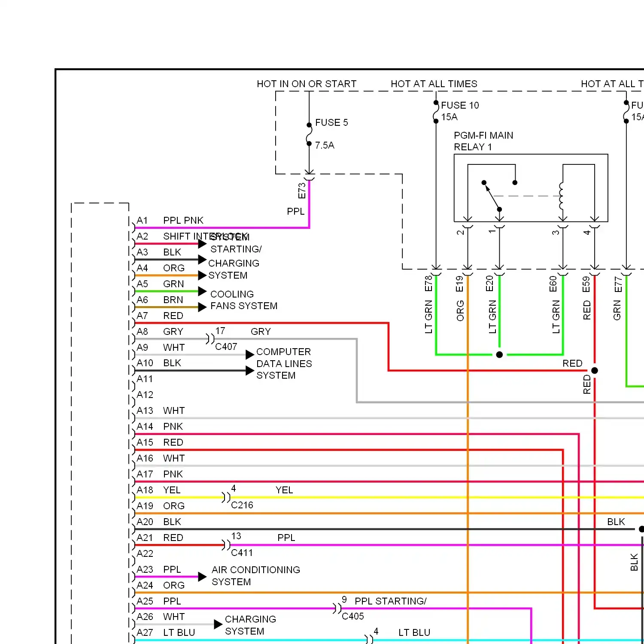This screenshot has height=644, width=644.
Task: Click the C405 connector label
Action: [x=353, y=616]
